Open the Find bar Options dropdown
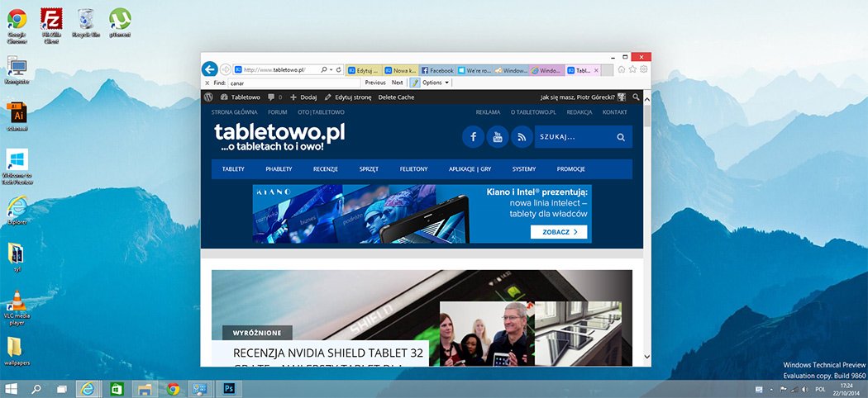868x398 pixels. click(x=436, y=83)
